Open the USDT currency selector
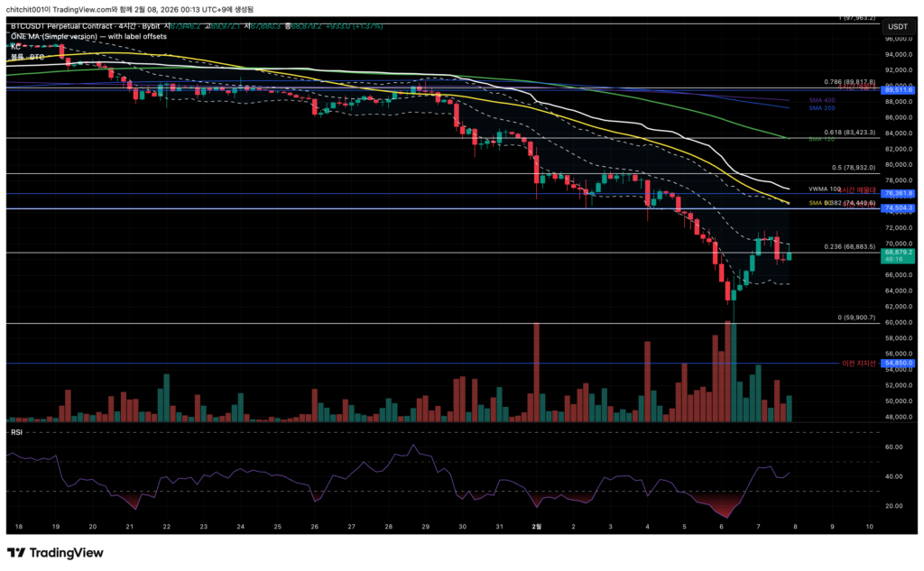Screen dimensions: 924x571 (898, 27)
